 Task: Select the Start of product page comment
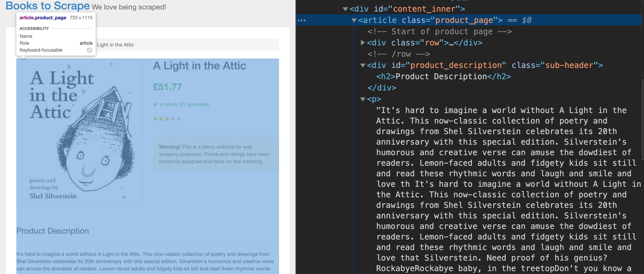coord(439,32)
